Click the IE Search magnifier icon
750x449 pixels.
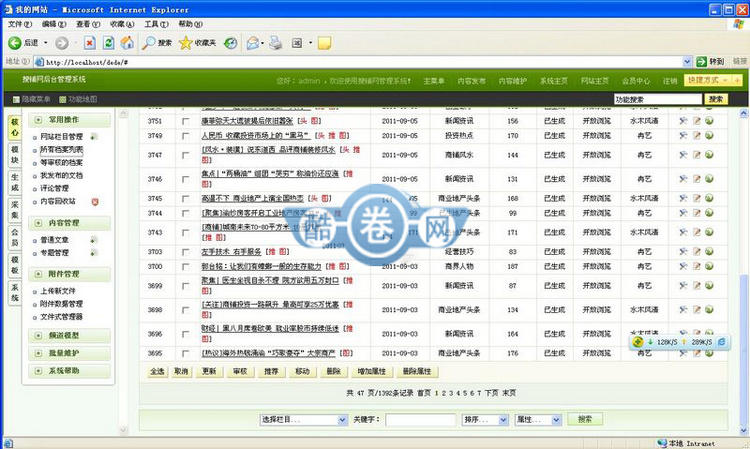(149, 43)
